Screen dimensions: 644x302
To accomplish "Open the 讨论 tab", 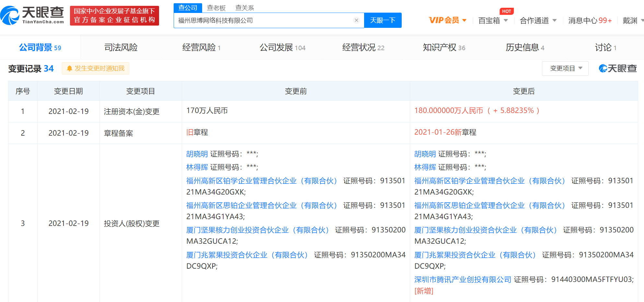I will (x=605, y=48).
